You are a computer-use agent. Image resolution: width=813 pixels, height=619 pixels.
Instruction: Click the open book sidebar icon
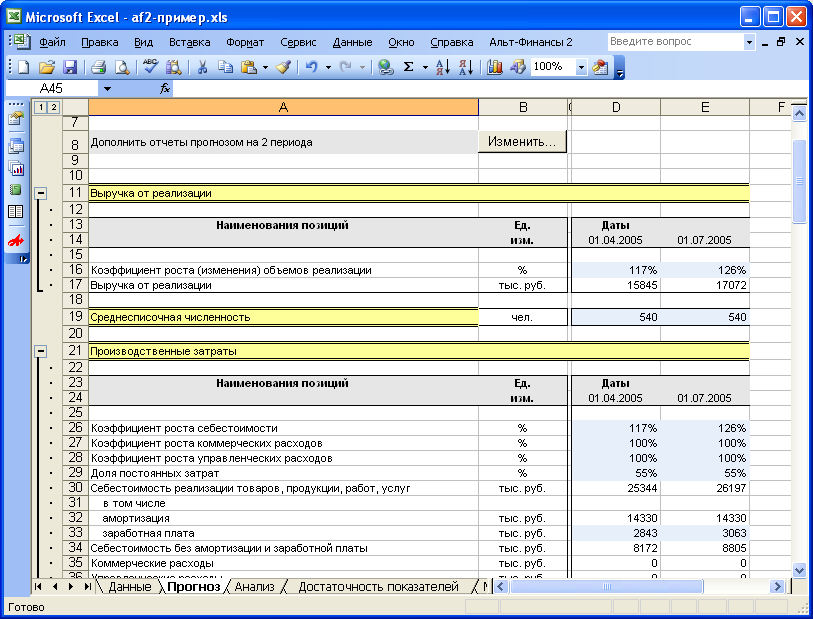click(x=16, y=212)
